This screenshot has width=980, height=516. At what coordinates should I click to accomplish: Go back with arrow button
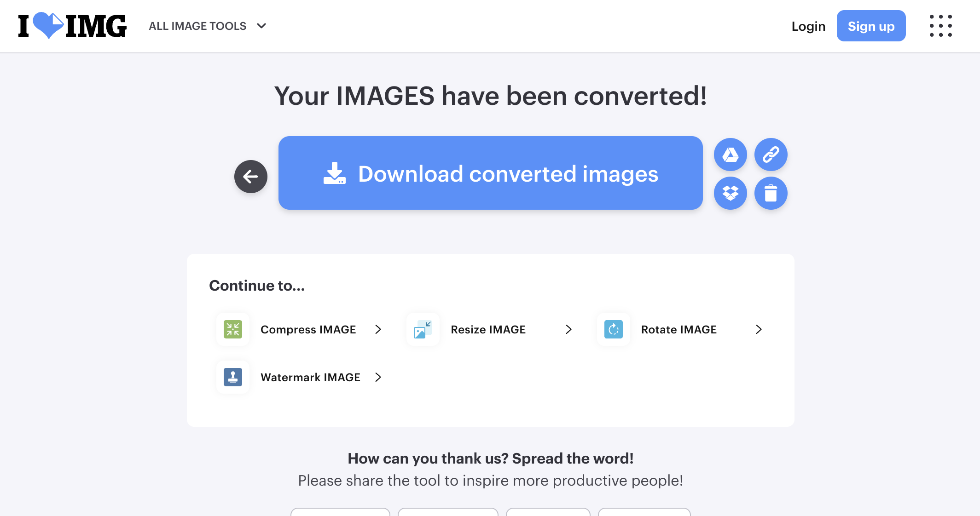pos(251,177)
